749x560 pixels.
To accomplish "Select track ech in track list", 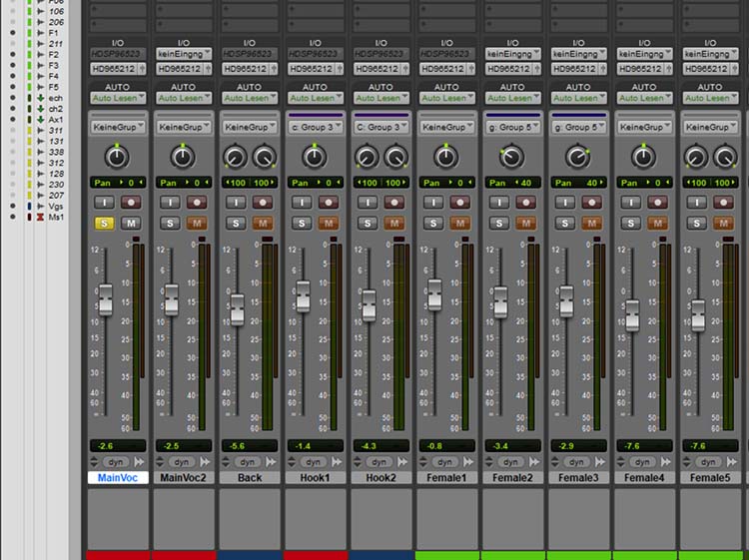I will point(55,98).
